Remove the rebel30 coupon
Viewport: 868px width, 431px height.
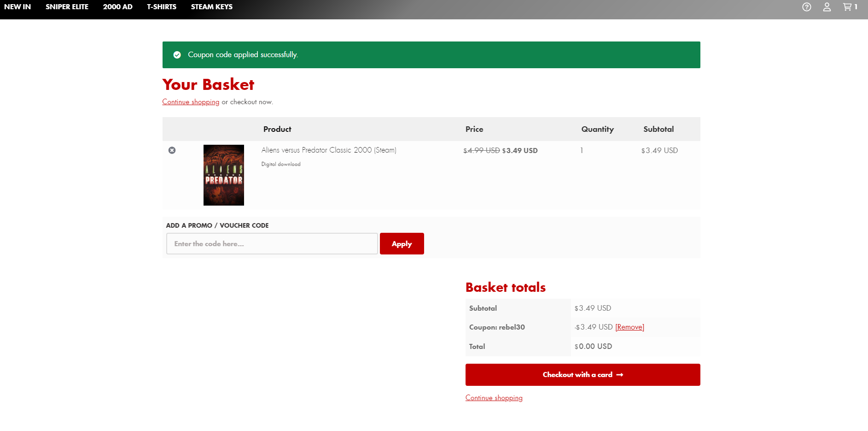pos(629,327)
